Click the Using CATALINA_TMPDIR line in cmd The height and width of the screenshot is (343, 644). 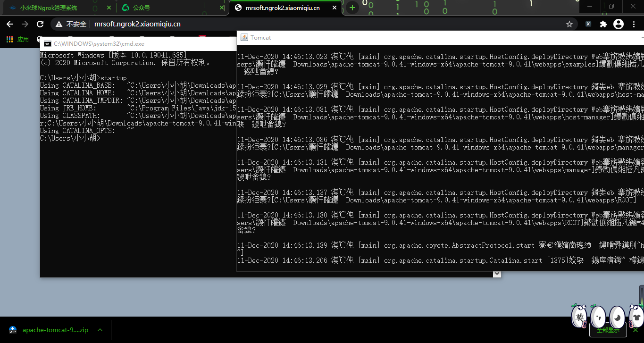click(138, 100)
